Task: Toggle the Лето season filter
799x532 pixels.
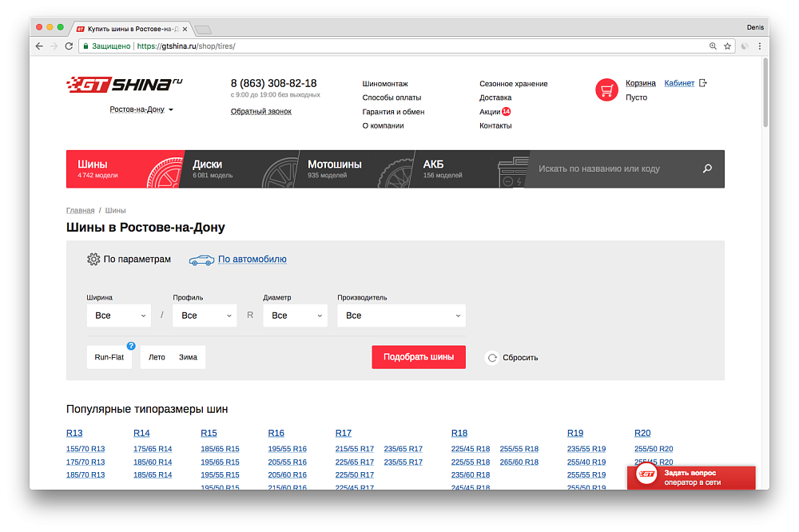Action: pyautogui.click(x=157, y=357)
